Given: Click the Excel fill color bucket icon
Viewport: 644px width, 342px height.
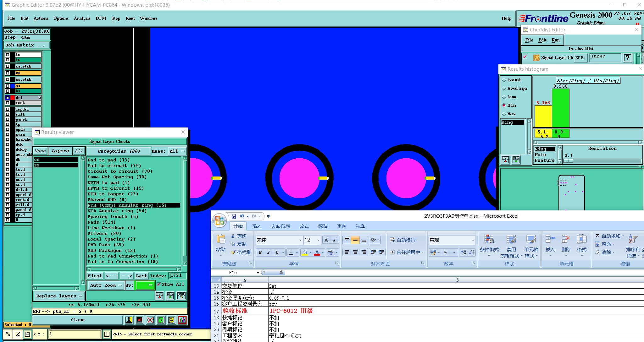Looking at the screenshot, I should (x=304, y=252).
